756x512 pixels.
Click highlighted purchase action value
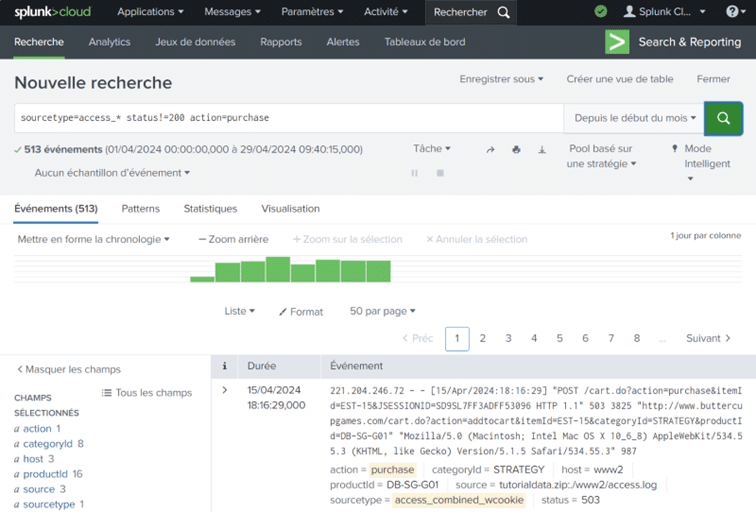pos(392,470)
